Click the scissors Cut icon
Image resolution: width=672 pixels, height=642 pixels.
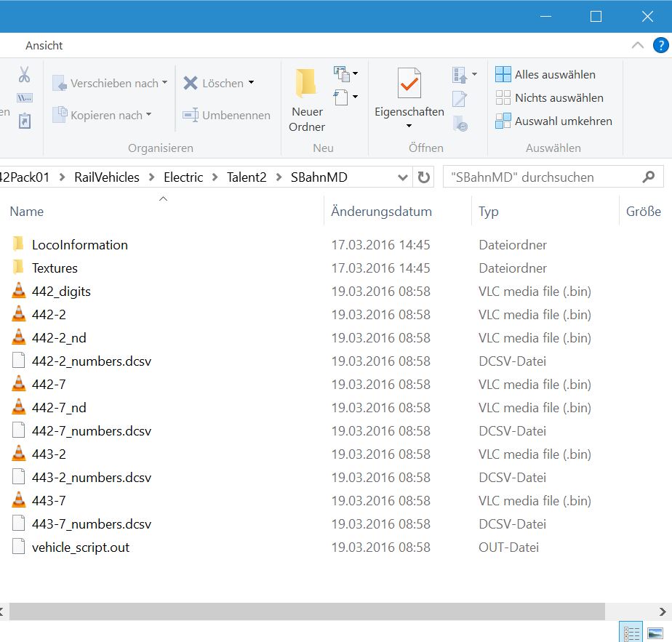click(x=24, y=74)
